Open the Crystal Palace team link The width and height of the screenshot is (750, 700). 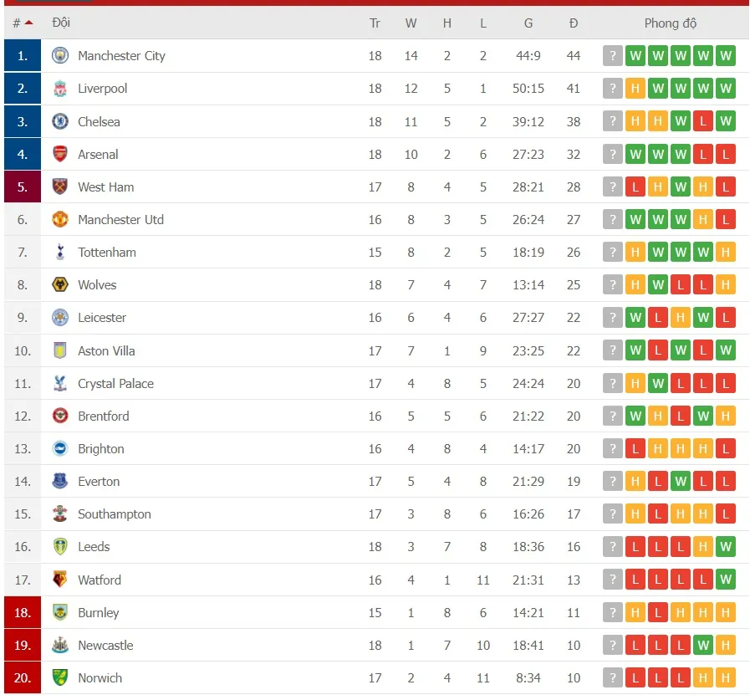point(115,384)
